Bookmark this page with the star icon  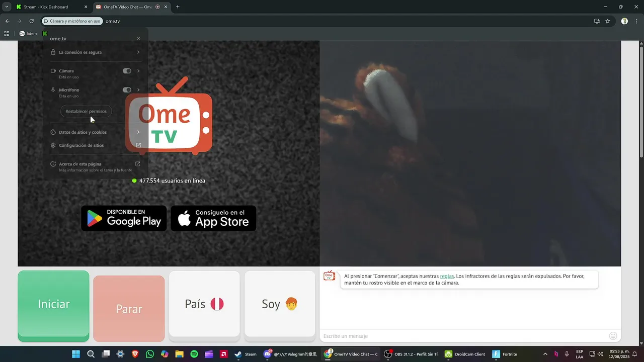tap(608, 21)
